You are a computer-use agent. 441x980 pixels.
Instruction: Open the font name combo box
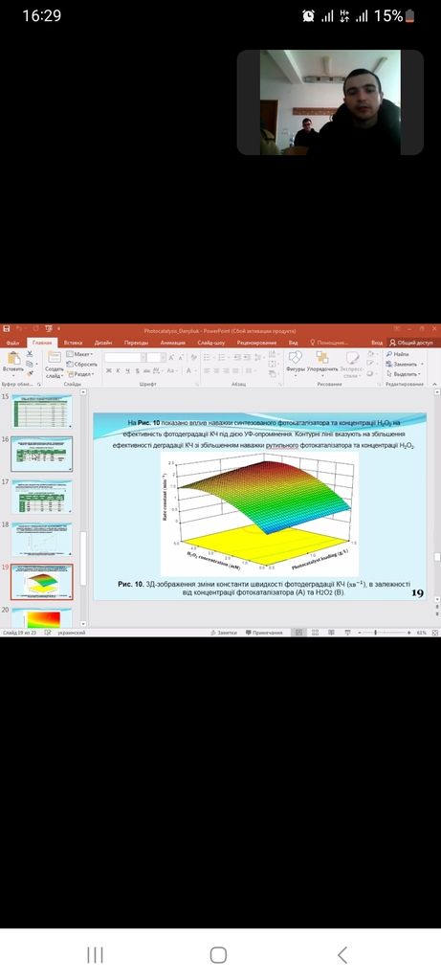pos(125,358)
